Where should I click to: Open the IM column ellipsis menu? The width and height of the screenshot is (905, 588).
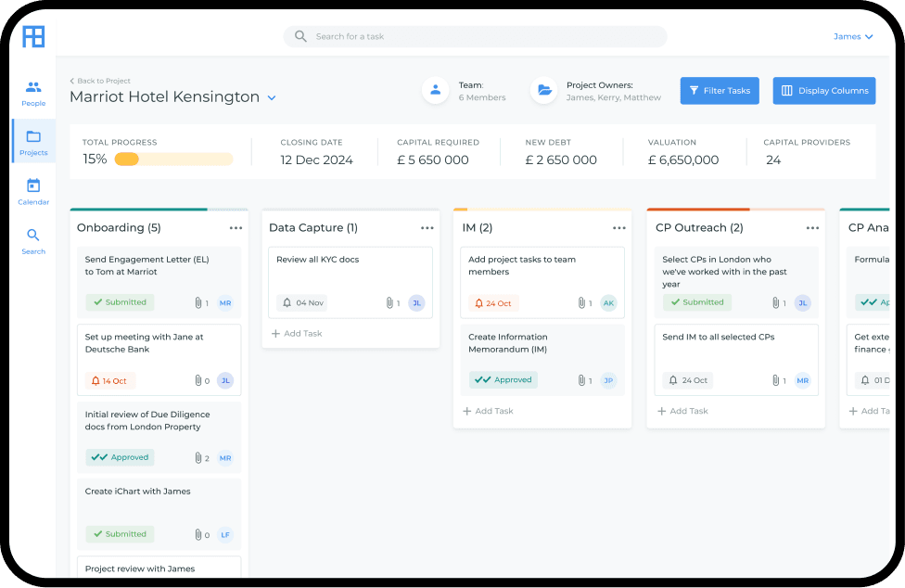point(618,226)
